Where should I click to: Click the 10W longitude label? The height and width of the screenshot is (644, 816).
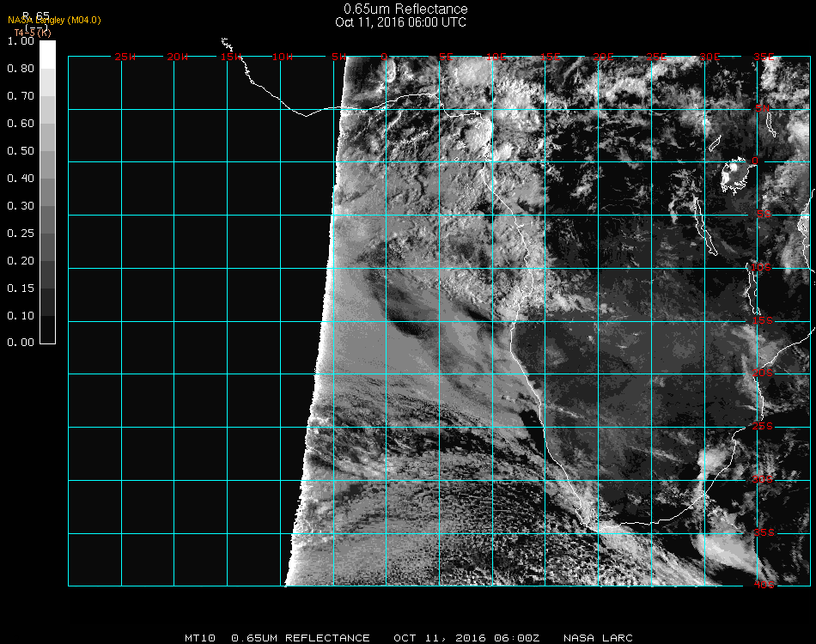tap(283, 58)
